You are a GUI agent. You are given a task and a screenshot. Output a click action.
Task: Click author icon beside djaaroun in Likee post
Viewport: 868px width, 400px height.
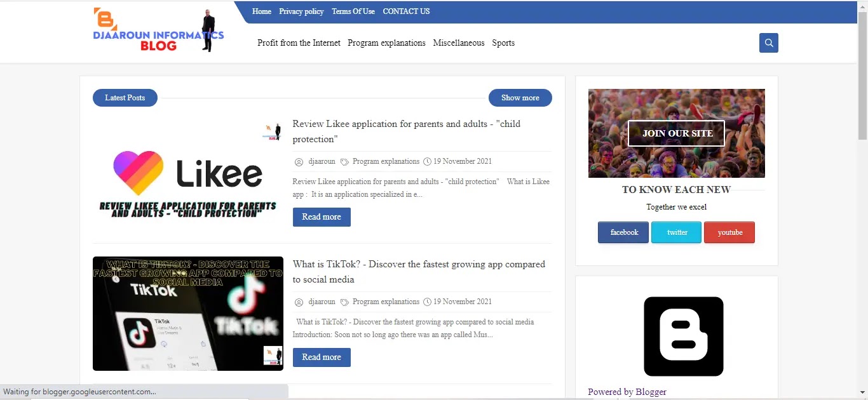click(x=299, y=162)
